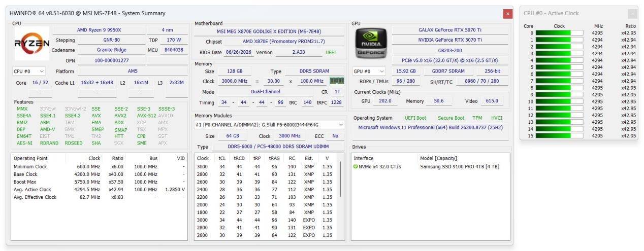Select the AMD Ryzen 9 9950X name field
The height and width of the screenshot is (251, 644).
[99, 30]
